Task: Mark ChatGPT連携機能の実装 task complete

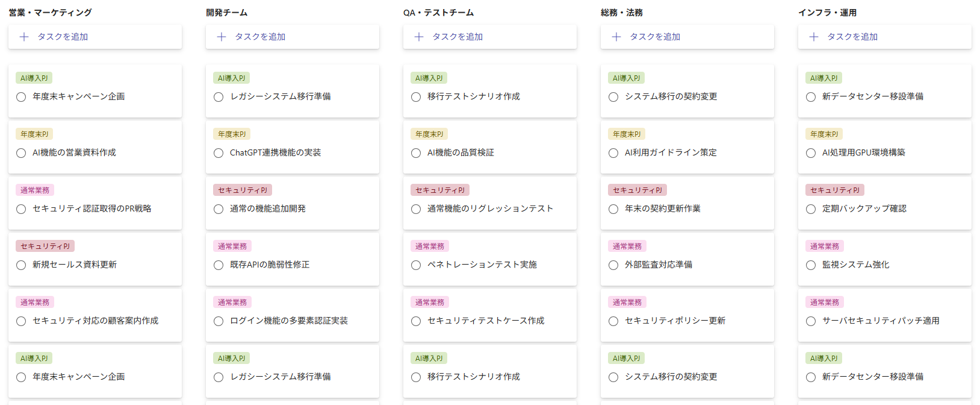Action: pyautogui.click(x=219, y=153)
